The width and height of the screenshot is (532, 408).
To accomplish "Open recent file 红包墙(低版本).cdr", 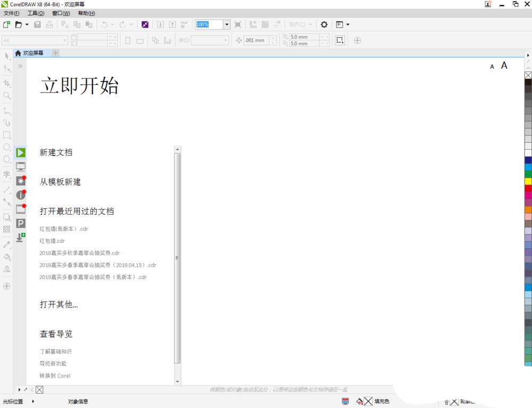I will pyautogui.click(x=64, y=229).
